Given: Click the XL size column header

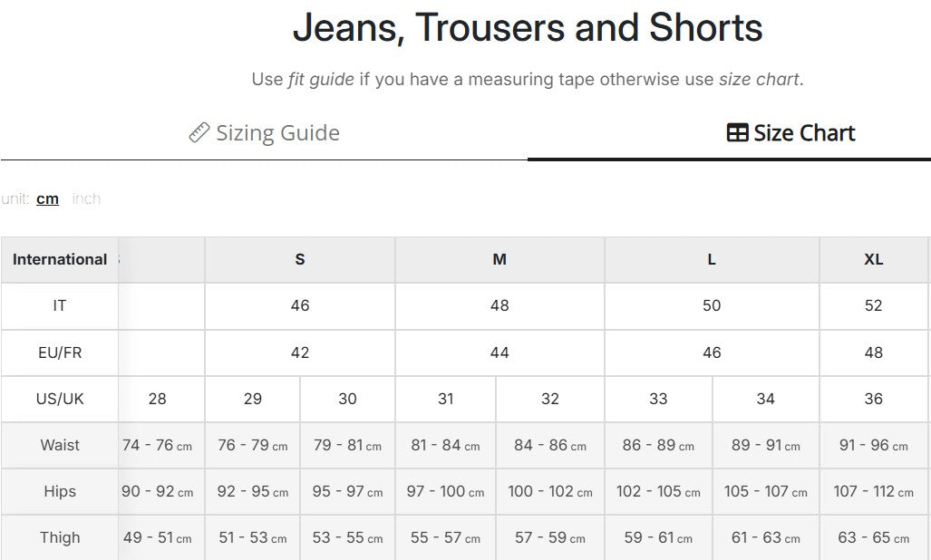Looking at the screenshot, I should pyautogui.click(x=873, y=260).
